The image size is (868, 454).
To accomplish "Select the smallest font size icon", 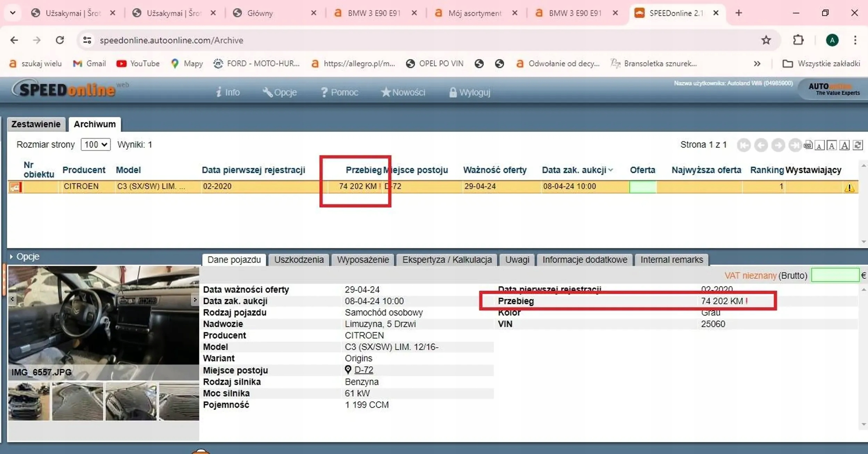I will [x=819, y=146].
